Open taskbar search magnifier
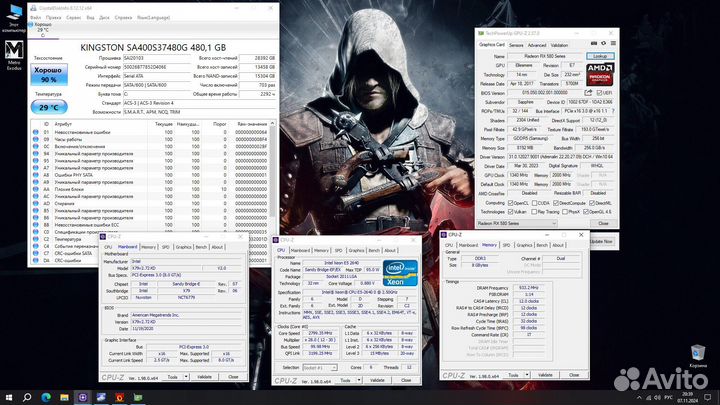The width and height of the screenshot is (720, 405). [x=27, y=397]
